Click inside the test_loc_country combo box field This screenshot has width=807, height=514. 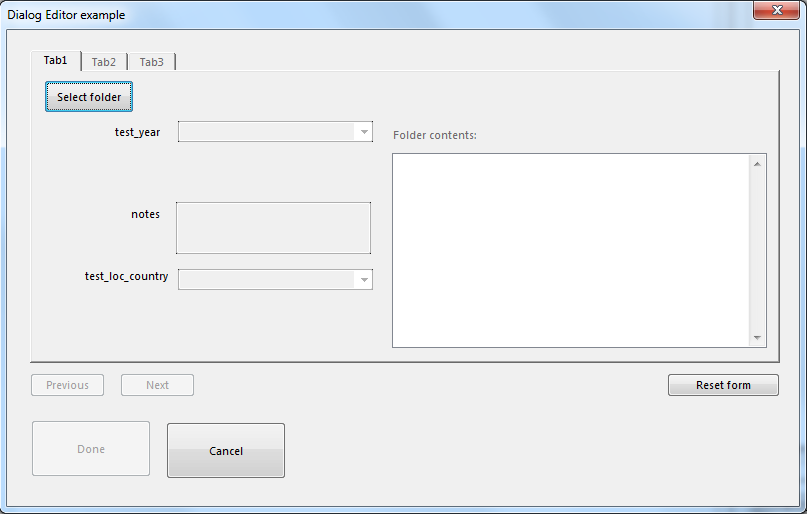coord(266,279)
